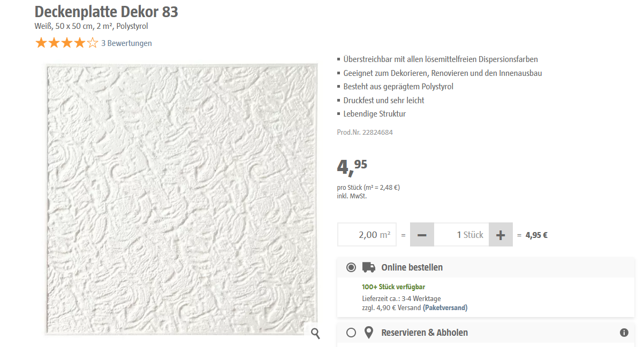Image resolution: width=644 pixels, height=347 pixels.
Task: Click the large 4,95 price display
Action: (x=352, y=167)
